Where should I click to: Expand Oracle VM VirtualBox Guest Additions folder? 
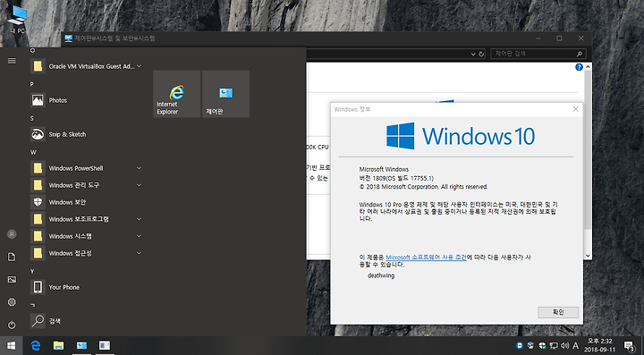tap(139, 66)
